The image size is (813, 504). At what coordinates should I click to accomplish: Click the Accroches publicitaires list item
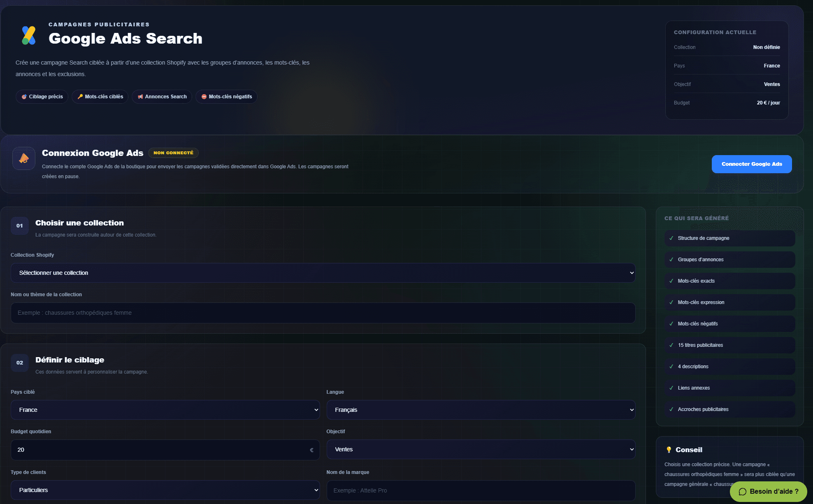(x=730, y=409)
